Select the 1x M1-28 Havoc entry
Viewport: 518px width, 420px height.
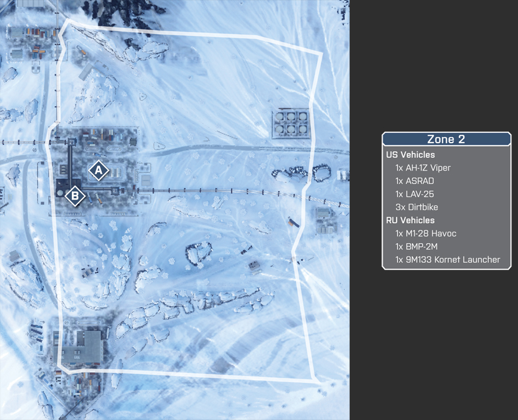425,233
